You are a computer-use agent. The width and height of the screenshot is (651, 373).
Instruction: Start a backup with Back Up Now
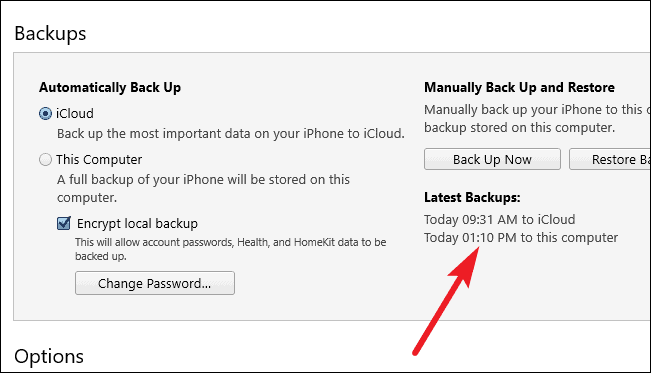pyautogui.click(x=492, y=159)
